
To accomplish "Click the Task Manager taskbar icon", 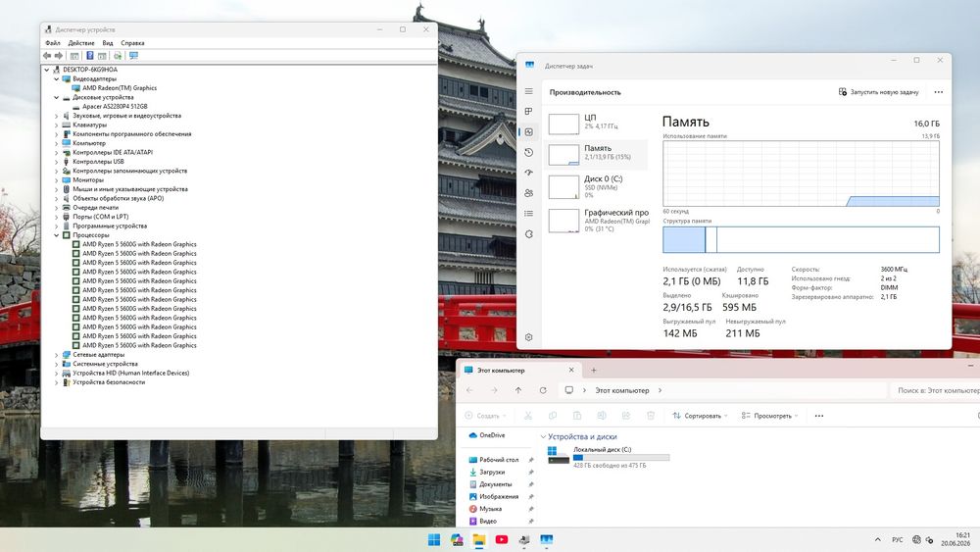I will click(546, 539).
